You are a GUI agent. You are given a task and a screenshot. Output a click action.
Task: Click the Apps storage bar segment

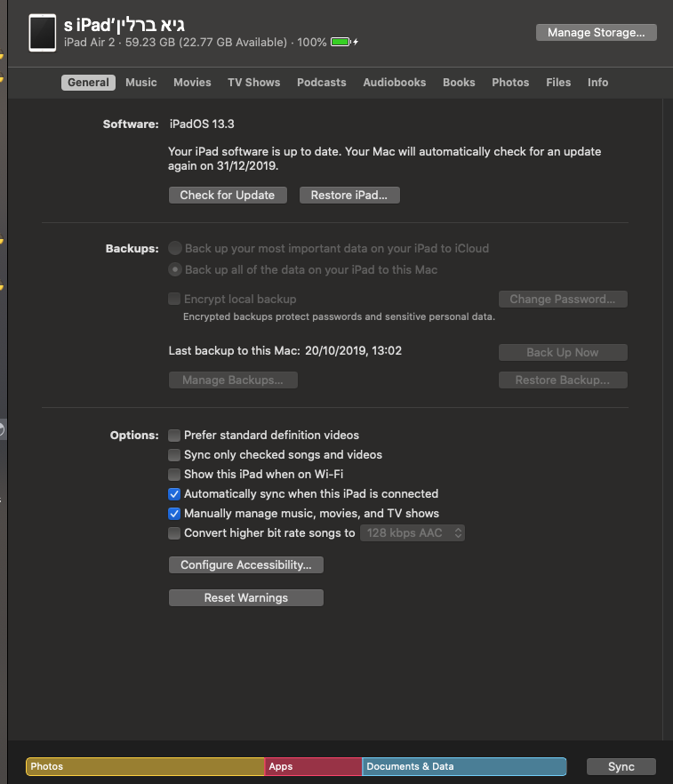pos(314,766)
